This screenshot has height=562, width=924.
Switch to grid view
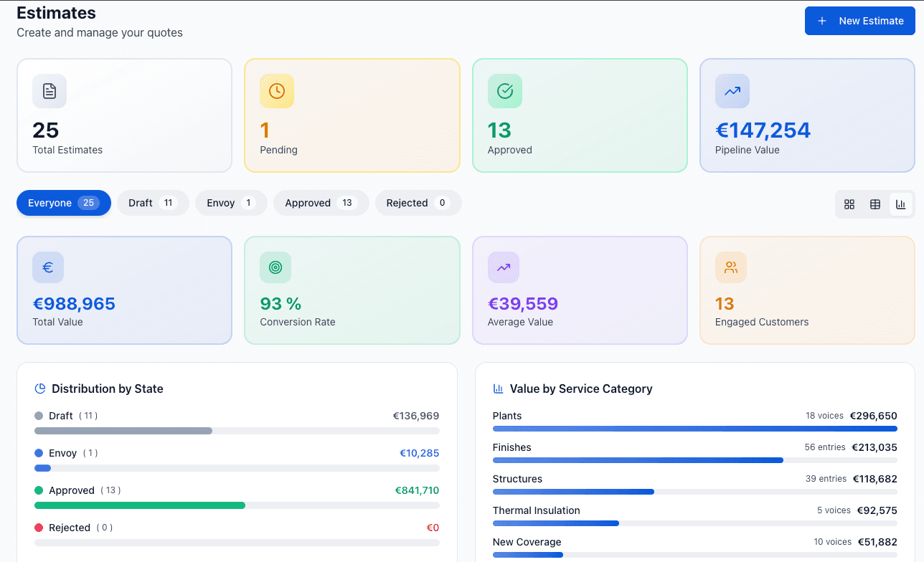click(849, 204)
